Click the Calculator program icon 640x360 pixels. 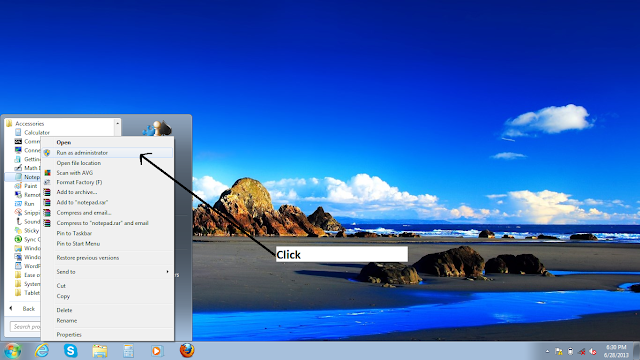click(18, 132)
